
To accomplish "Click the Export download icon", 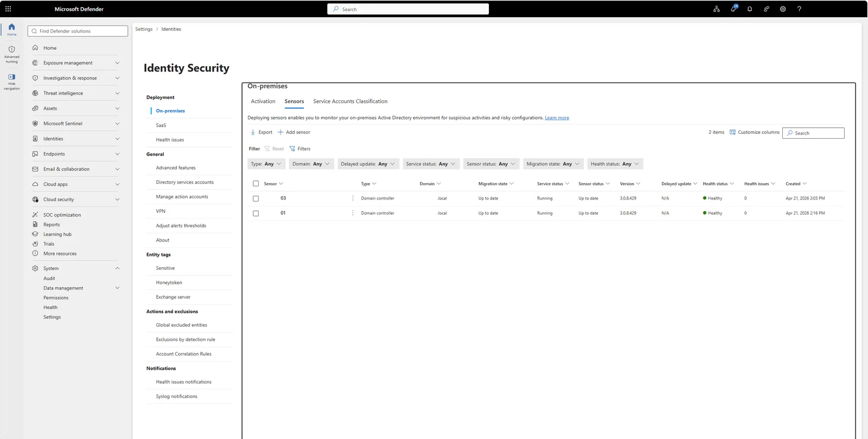I will (x=253, y=132).
